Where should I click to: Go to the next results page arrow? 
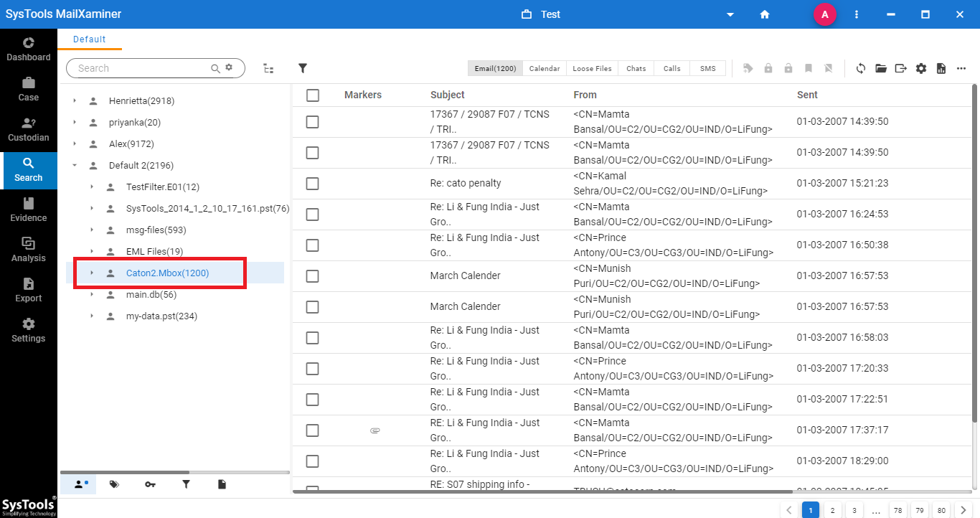click(963, 510)
